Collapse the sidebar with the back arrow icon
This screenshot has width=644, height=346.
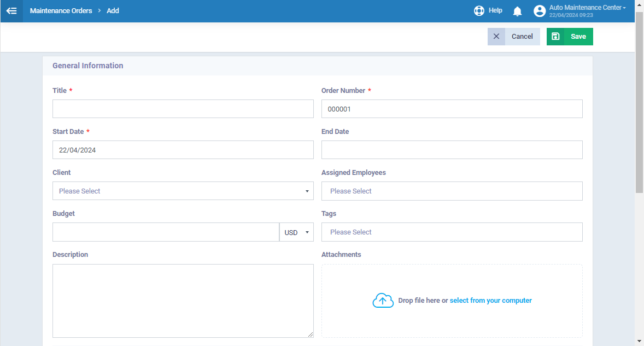coord(11,11)
